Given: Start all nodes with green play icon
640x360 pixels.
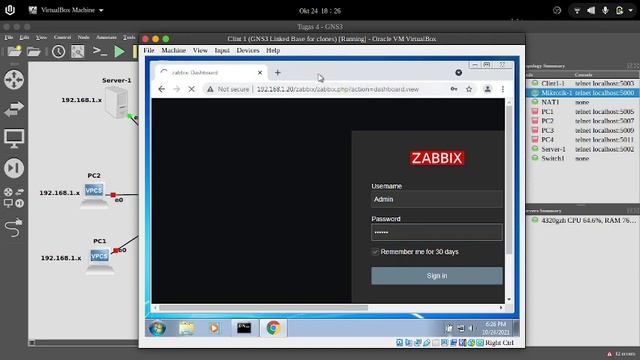Looking at the screenshot, I should (x=120, y=51).
